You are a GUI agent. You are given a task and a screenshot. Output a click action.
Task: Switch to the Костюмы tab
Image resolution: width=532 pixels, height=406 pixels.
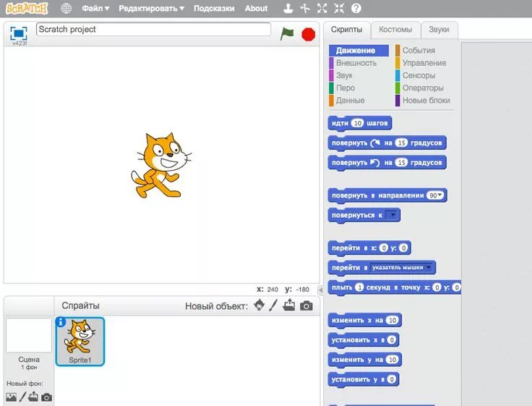(395, 30)
